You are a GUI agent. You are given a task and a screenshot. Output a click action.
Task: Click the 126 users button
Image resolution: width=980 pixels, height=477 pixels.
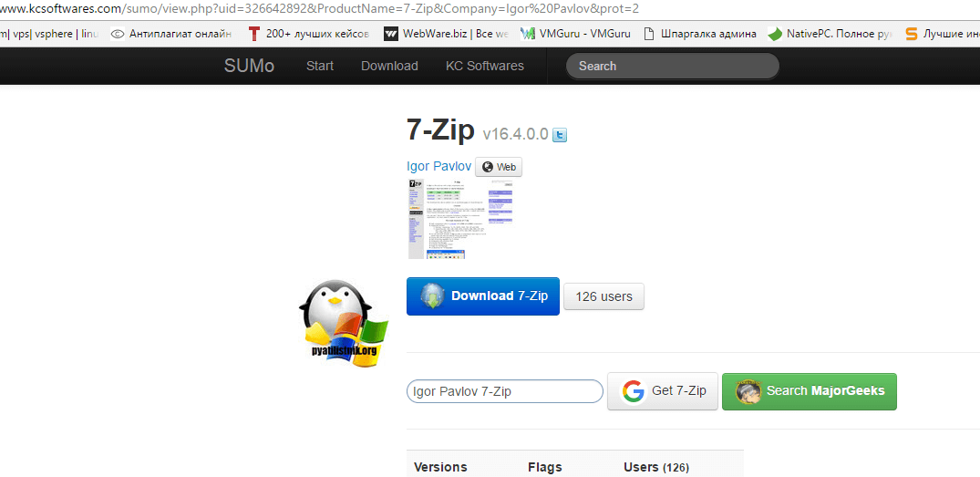point(603,296)
